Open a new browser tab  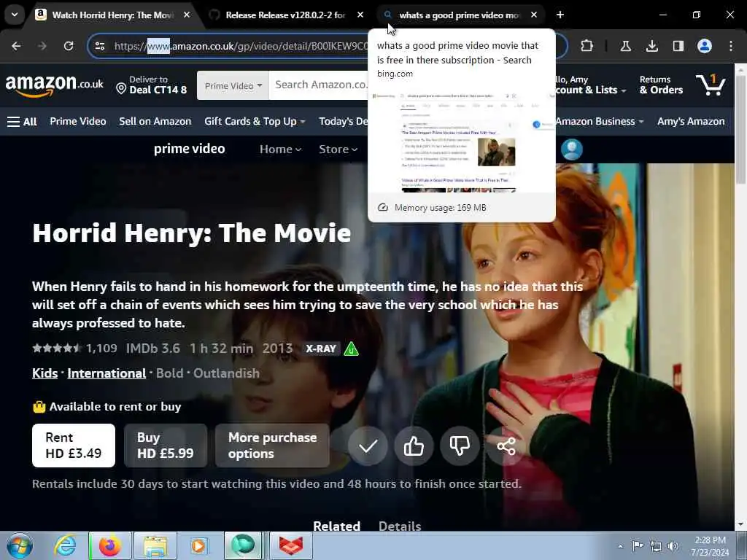(560, 15)
